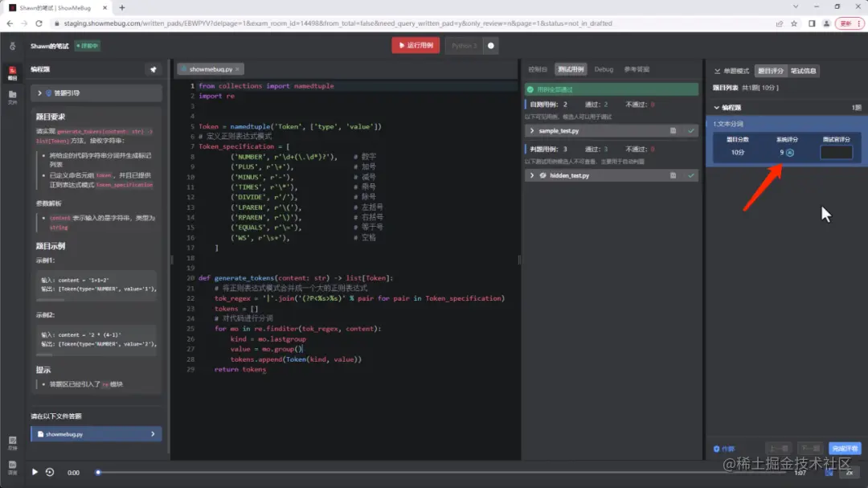Open showmebug.py in the answer files list

pos(96,434)
